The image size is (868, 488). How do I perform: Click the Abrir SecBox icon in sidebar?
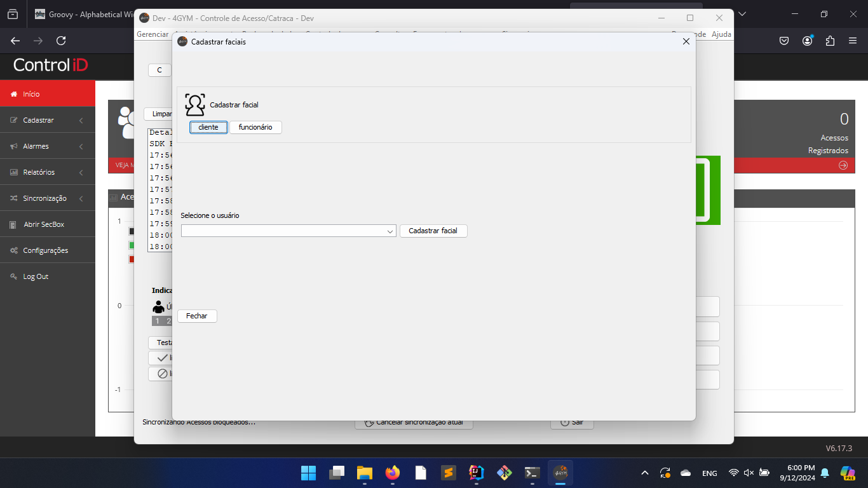13,225
